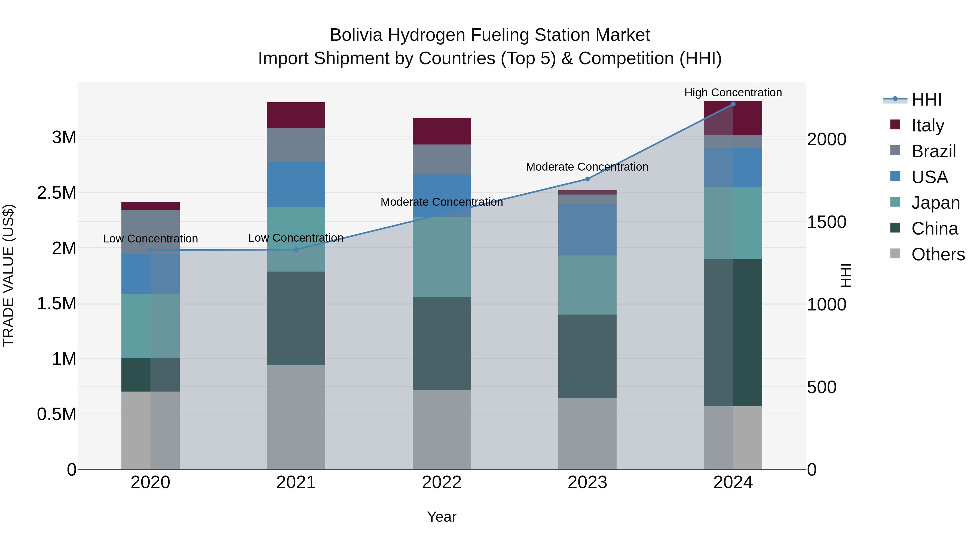Click the 2021 USA bar segment
Image resolution: width=980 pixels, height=551 pixels.
296,185
